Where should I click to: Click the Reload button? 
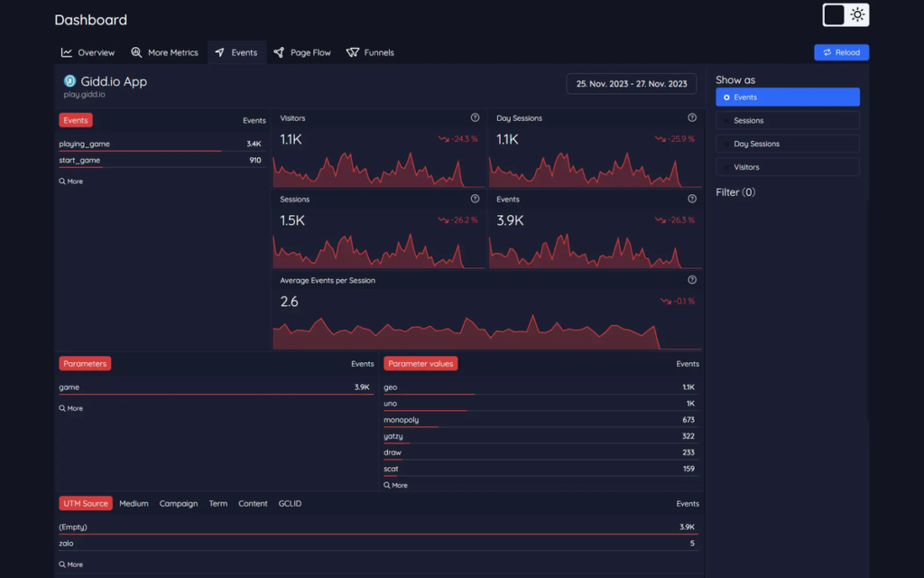coord(842,52)
